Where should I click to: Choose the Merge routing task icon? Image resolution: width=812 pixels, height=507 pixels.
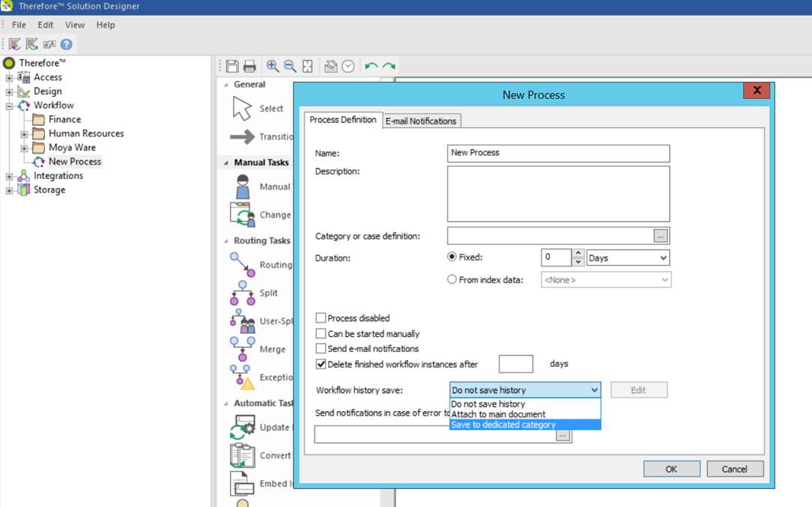pos(243,349)
